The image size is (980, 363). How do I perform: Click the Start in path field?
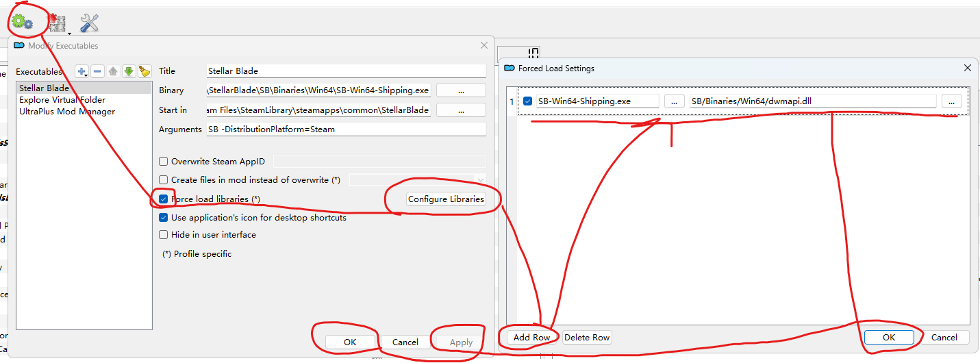[x=319, y=110]
